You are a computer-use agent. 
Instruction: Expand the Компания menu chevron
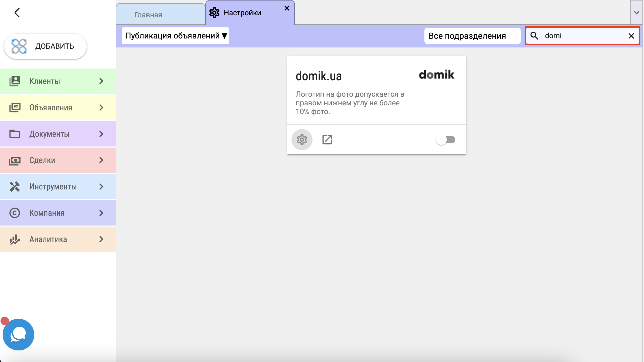[x=101, y=213]
